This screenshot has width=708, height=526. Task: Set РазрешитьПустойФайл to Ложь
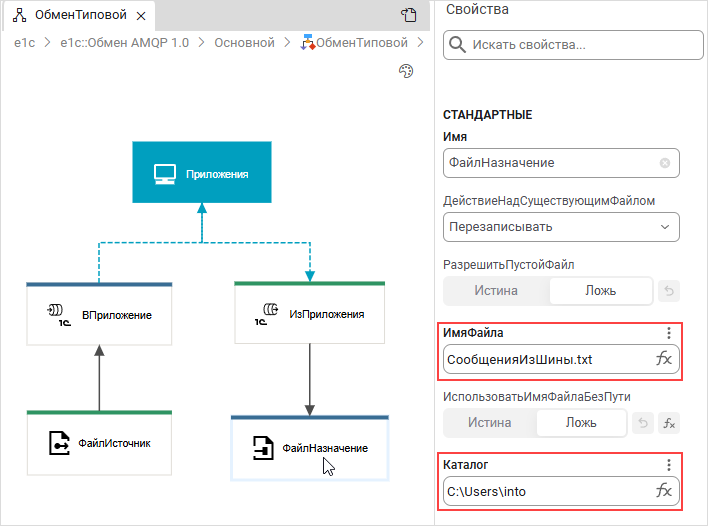(x=601, y=290)
